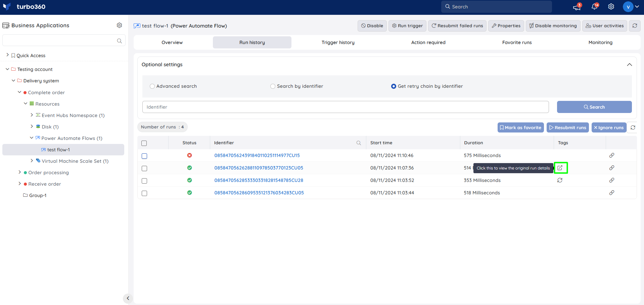Toggle select-all checkbox in table header

(x=144, y=143)
